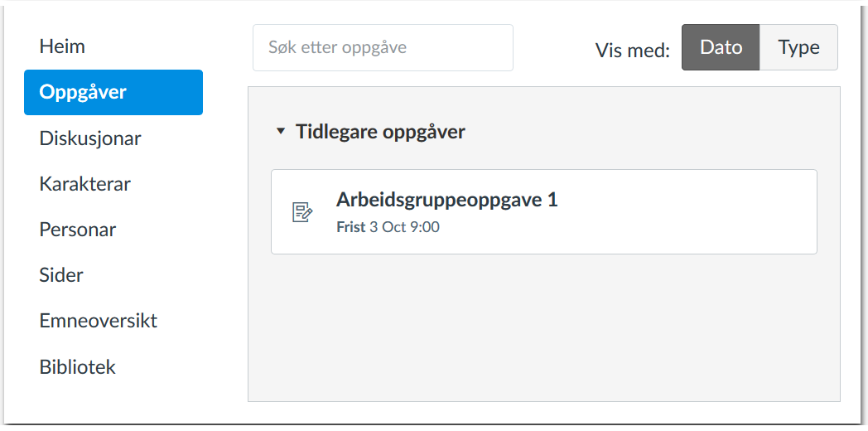Viewport: 868px width, 431px height.
Task: View the Emneoversikt page
Action: tap(98, 321)
